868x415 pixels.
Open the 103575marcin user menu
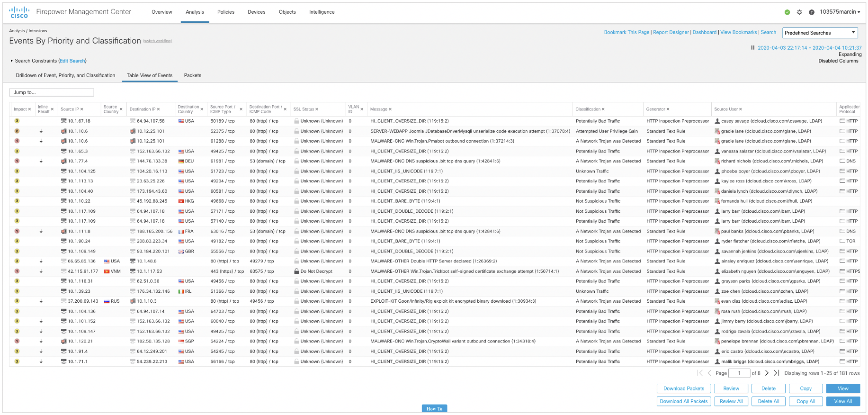click(x=840, y=12)
